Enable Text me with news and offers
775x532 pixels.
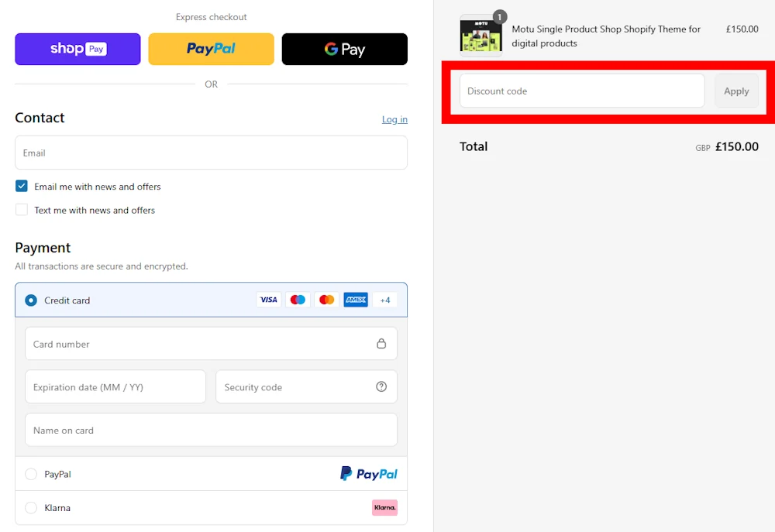click(x=22, y=210)
